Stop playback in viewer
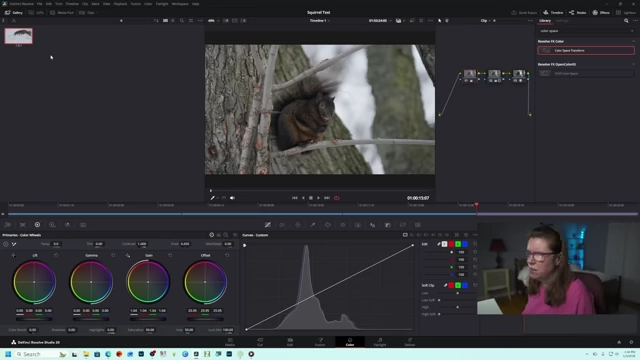The image size is (640, 360). pyautogui.click(x=311, y=198)
